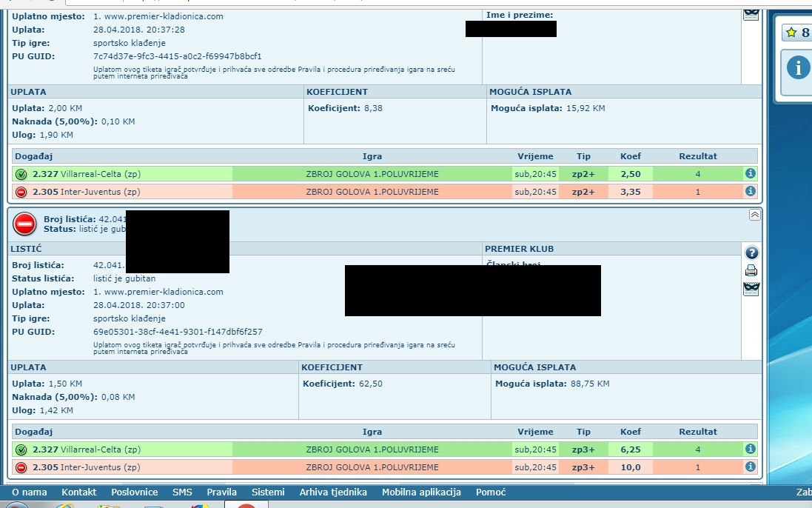Click Događaj column header in second ticket
The width and height of the screenshot is (812, 508).
33,432
